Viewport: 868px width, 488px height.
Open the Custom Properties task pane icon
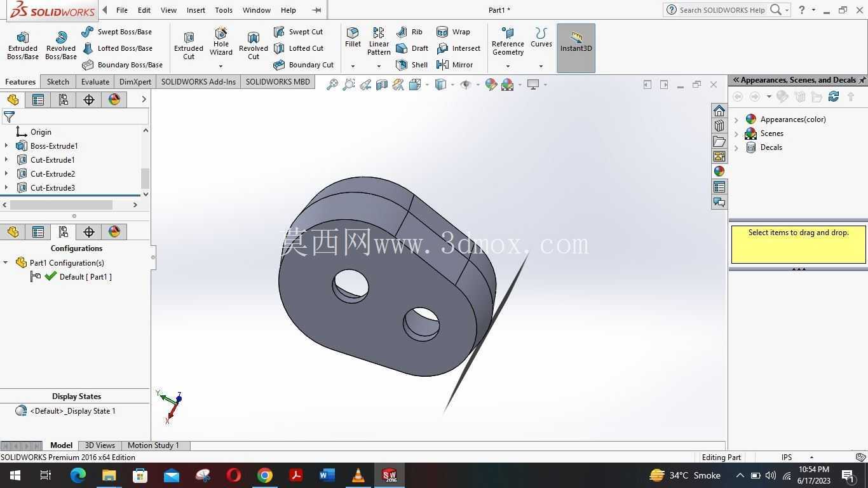coord(719,187)
